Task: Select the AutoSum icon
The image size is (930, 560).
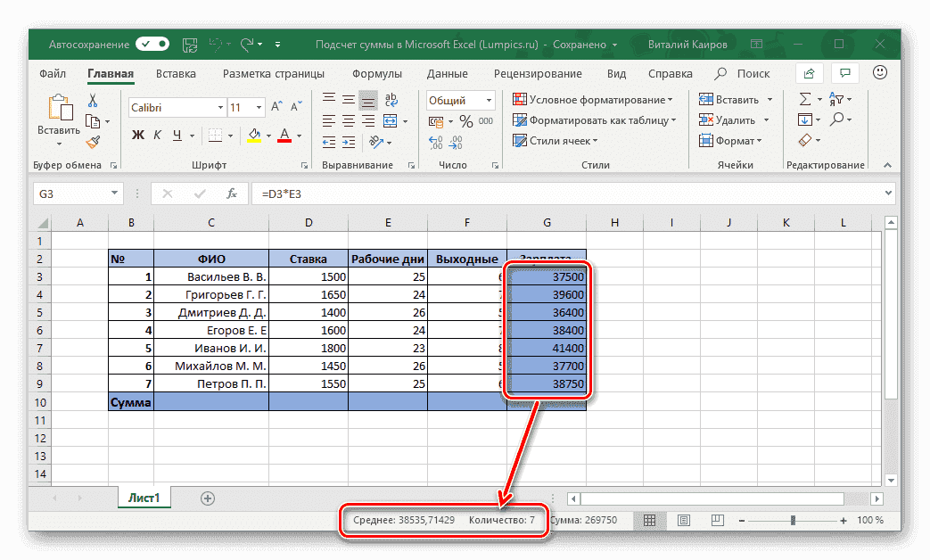Action: coord(805,99)
